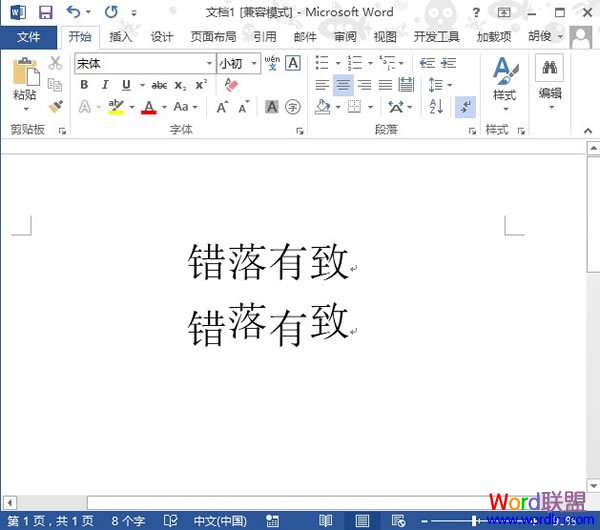Image resolution: width=600 pixels, height=530 pixels.
Task: Toggle Bold formatting
Action: tap(84, 85)
